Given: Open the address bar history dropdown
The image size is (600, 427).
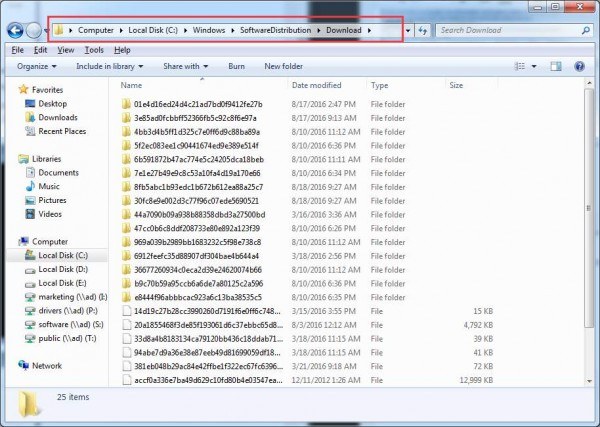Looking at the screenshot, I should click(x=408, y=30).
